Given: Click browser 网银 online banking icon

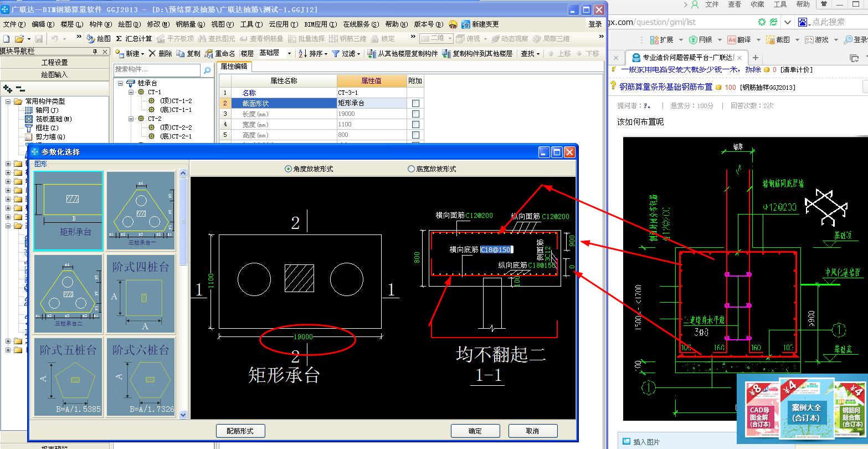Looking at the screenshot, I should 693,40.
